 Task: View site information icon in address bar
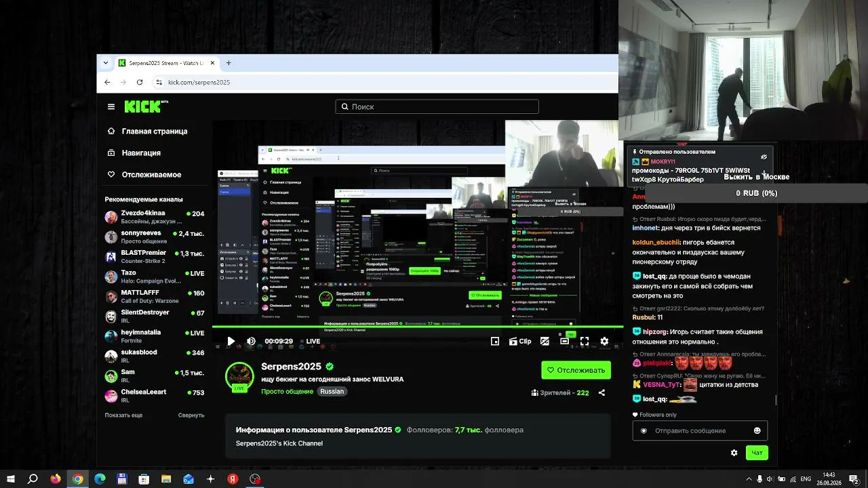point(159,82)
